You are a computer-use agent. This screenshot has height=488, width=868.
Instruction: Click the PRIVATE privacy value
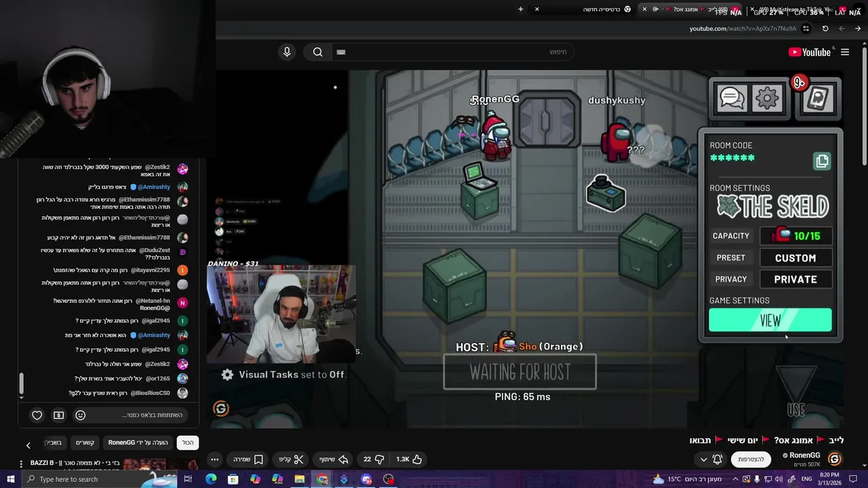795,279
